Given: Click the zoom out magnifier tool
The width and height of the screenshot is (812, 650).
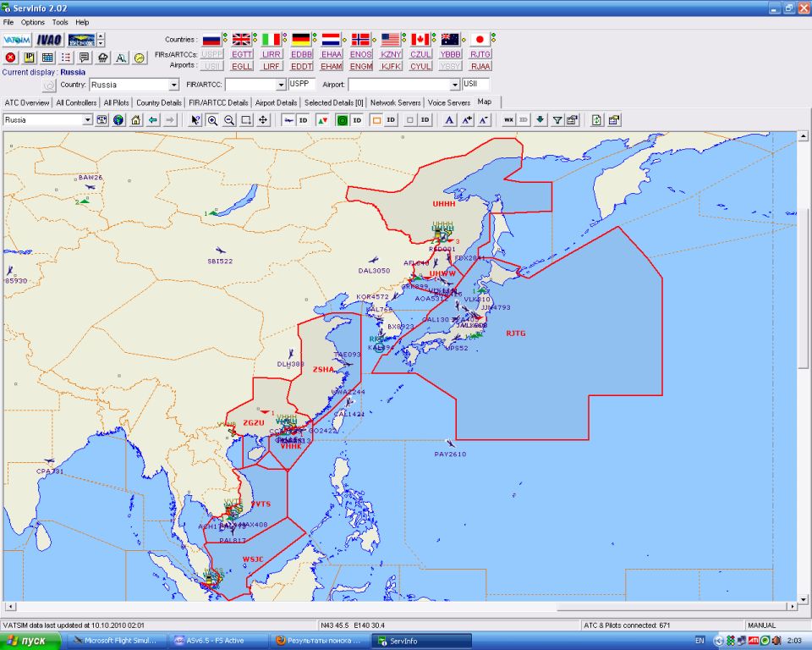Looking at the screenshot, I should pyautogui.click(x=229, y=120).
